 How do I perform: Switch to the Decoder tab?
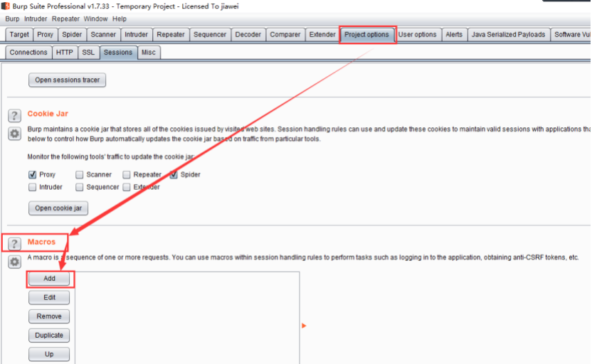(248, 34)
